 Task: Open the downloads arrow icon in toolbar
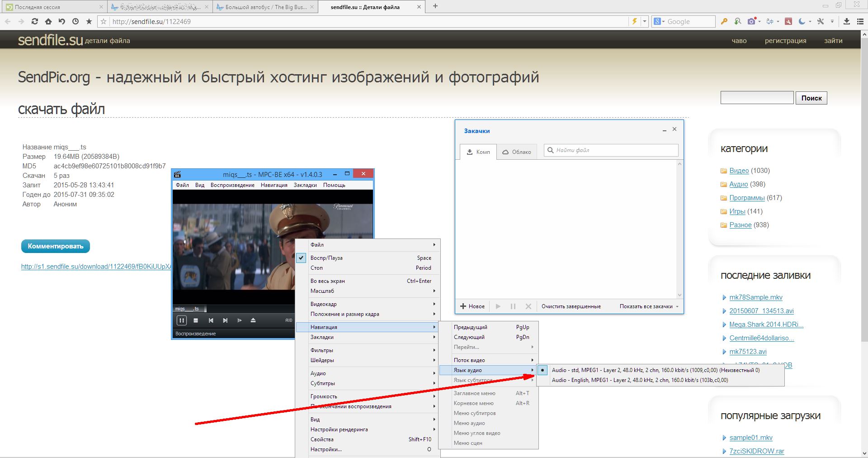pyautogui.click(x=847, y=21)
